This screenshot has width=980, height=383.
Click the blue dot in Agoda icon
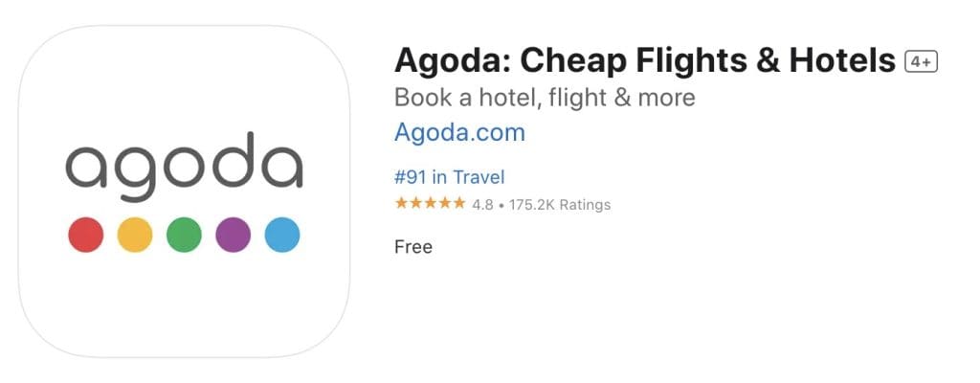pyautogui.click(x=282, y=235)
